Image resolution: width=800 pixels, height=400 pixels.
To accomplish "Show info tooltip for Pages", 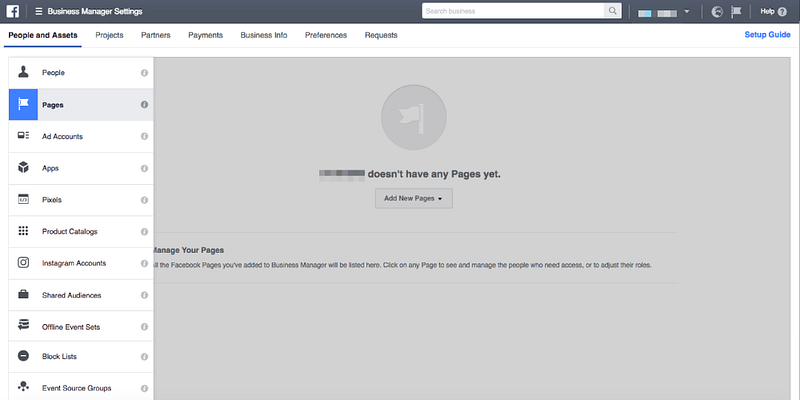I will (x=144, y=105).
